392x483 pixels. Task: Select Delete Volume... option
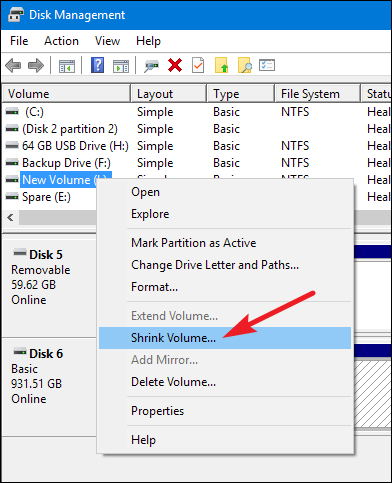pos(173,382)
